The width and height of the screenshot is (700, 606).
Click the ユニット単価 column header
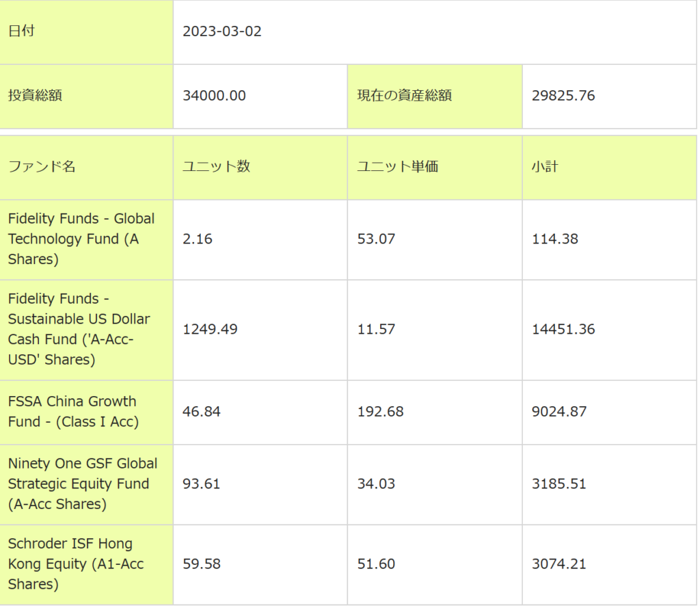(x=397, y=167)
